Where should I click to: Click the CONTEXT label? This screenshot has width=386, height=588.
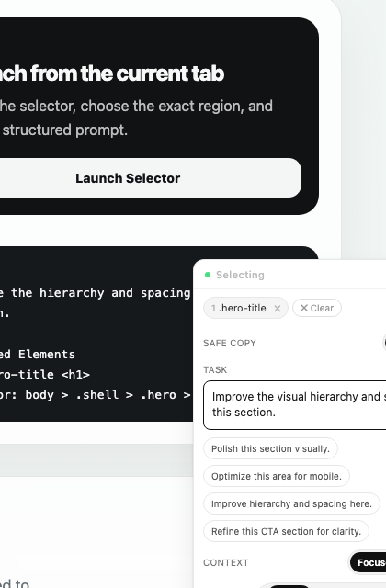point(226,562)
